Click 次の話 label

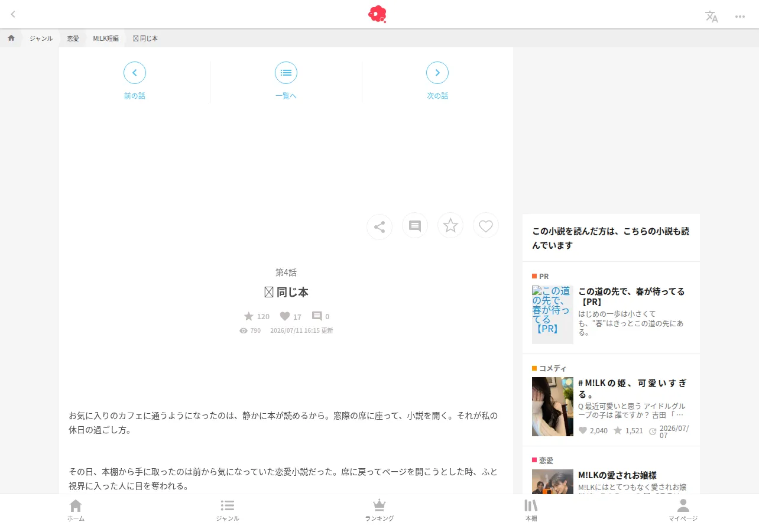tap(437, 96)
